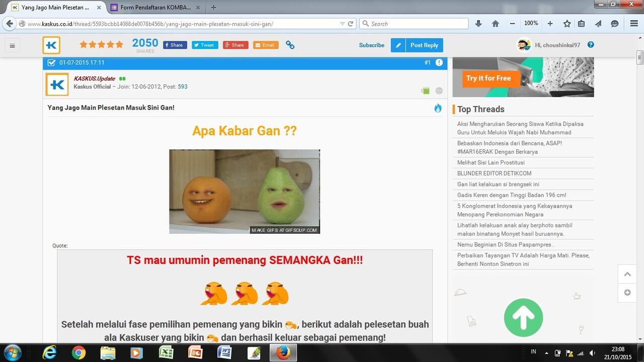Launch Google Chrome from taskbar
Viewport: 644px width, 362px height.
[78, 353]
